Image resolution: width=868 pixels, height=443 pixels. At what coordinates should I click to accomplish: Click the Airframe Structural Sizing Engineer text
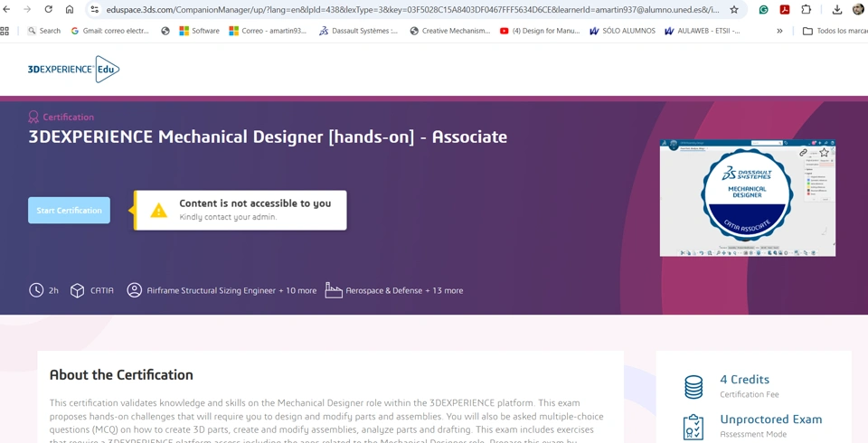pos(211,291)
